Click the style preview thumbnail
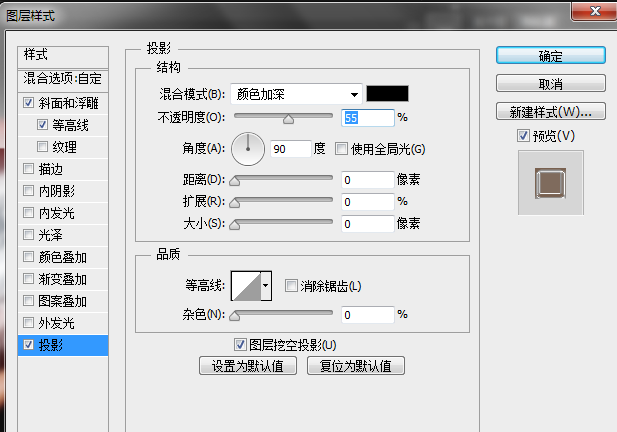This screenshot has width=617, height=432. pos(550,183)
